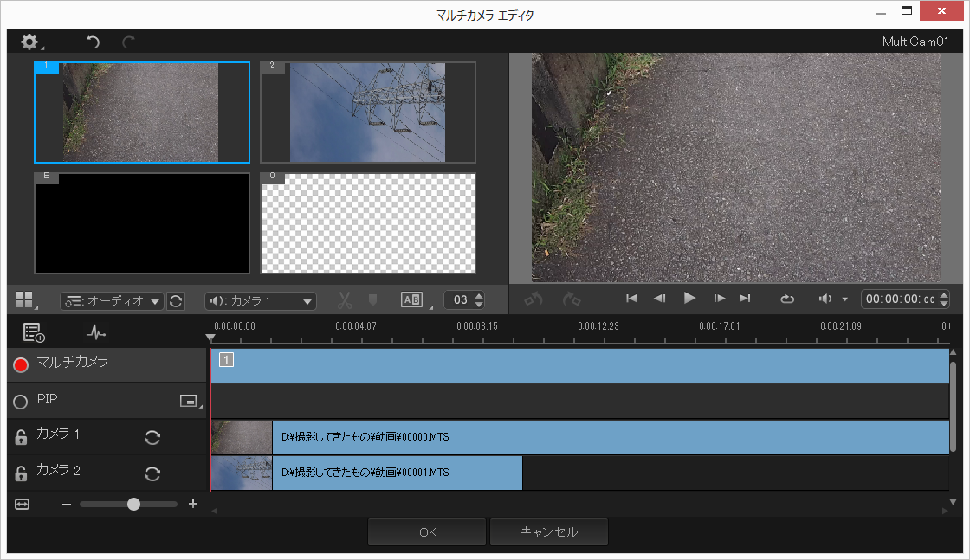This screenshot has height=560, width=970.
Task: Select the multicamera track clip 1
Action: coord(579,365)
